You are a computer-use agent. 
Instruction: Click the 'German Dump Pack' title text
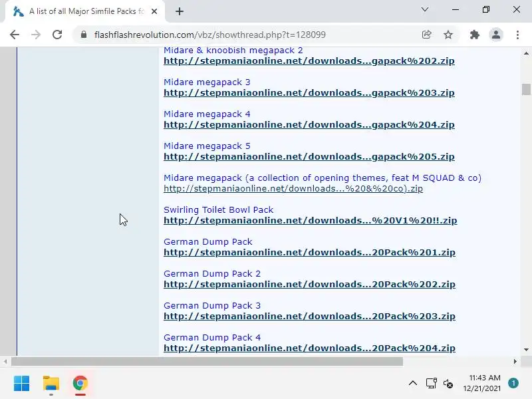208,241
